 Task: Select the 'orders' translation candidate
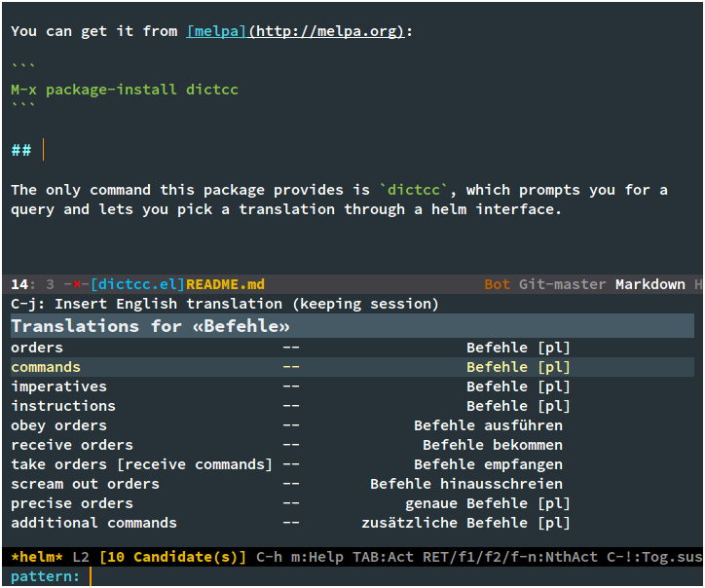(x=352, y=348)
